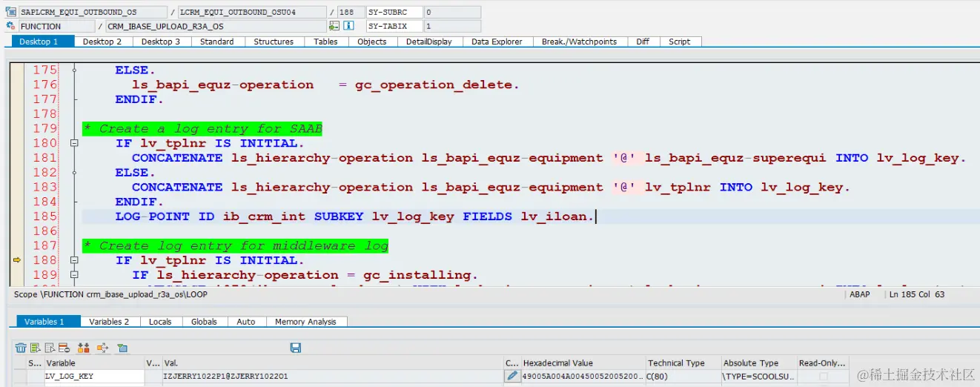Click the SAPLCRM_EQUI_OUTBOUND_OS program field
This screenshot has height=387, width=980.
point(93,13)
